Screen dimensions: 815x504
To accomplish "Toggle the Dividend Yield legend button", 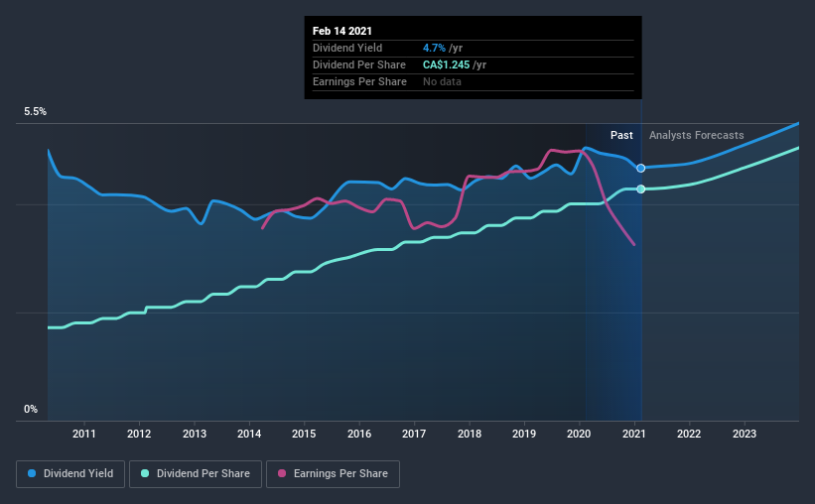I will pyautogui.click(x=70, y=474).
